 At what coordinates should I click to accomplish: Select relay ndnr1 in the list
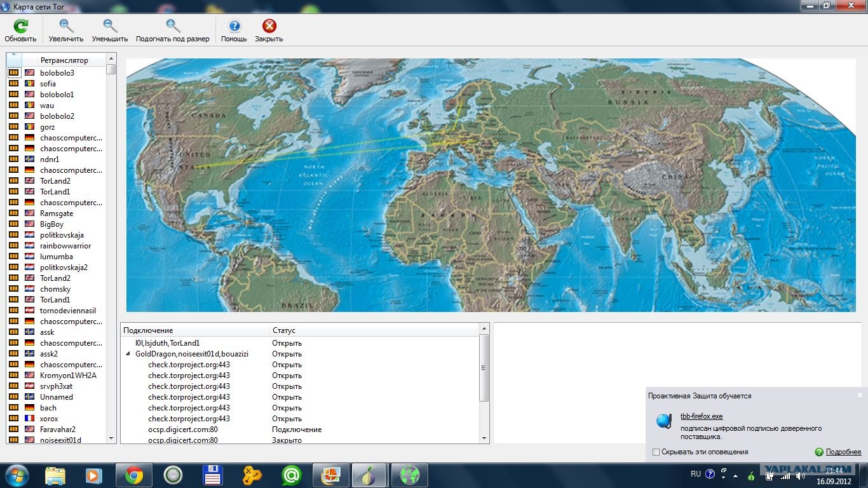tap(50, 159)
